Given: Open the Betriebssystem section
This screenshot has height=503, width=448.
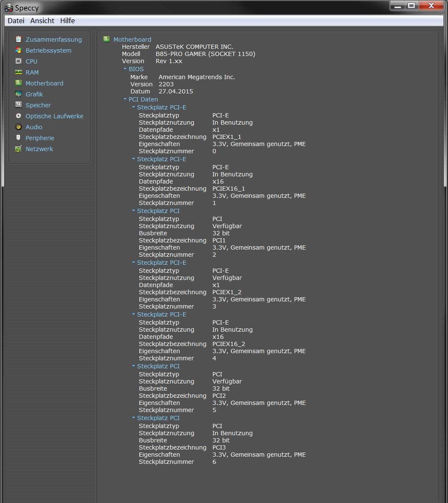Looking at the screenshot, I should pyautogui.click(x=48, y=51).
